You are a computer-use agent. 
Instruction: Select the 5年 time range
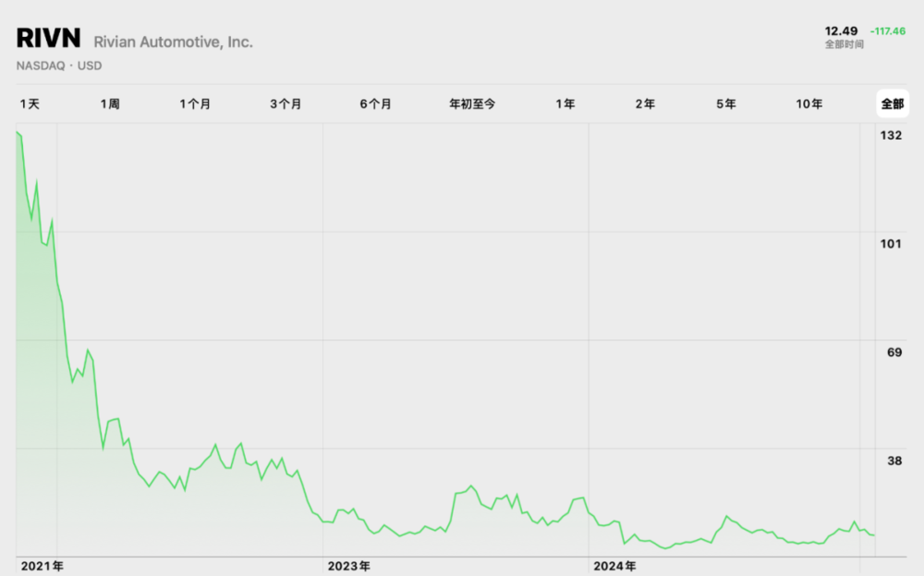724,104
